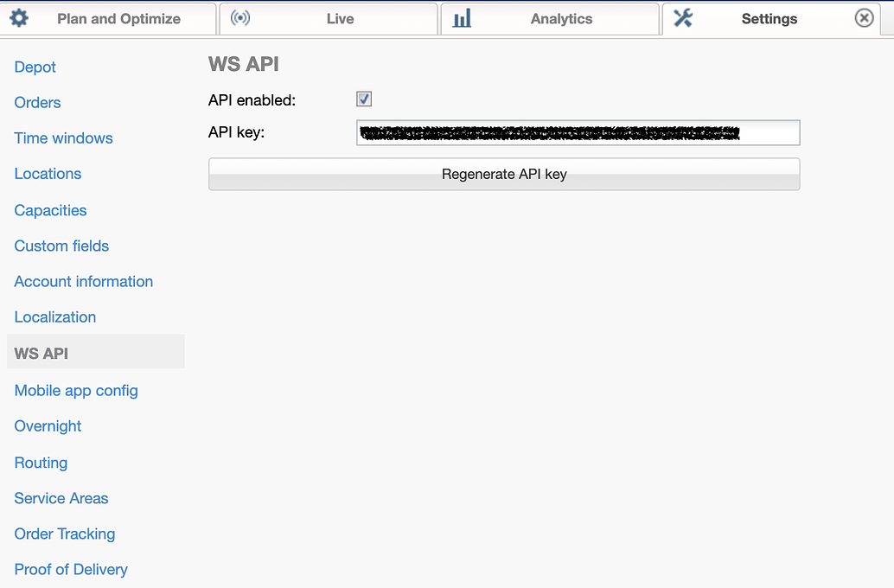Switch to the Analytics tab
Image resolution: width=894 pixels, height=588 pixels.
(561, 18)
